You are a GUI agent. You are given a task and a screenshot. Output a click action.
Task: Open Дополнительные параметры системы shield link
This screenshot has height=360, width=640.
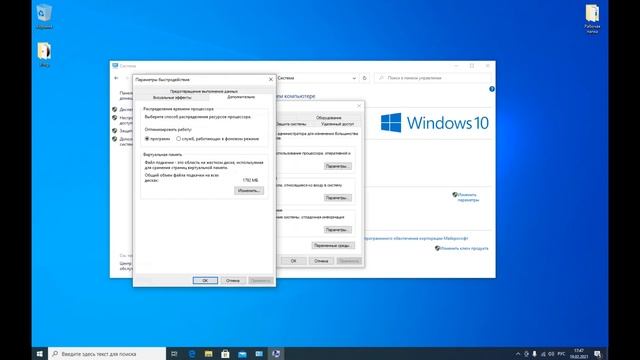pos(122,141)
